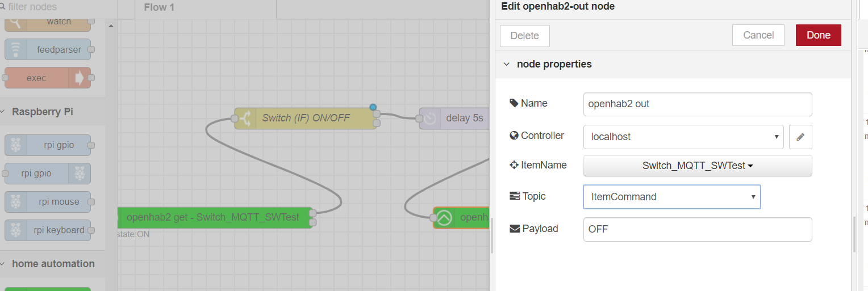Click the Name input field
Screen dimensions: 868x291
click(697, 104)
